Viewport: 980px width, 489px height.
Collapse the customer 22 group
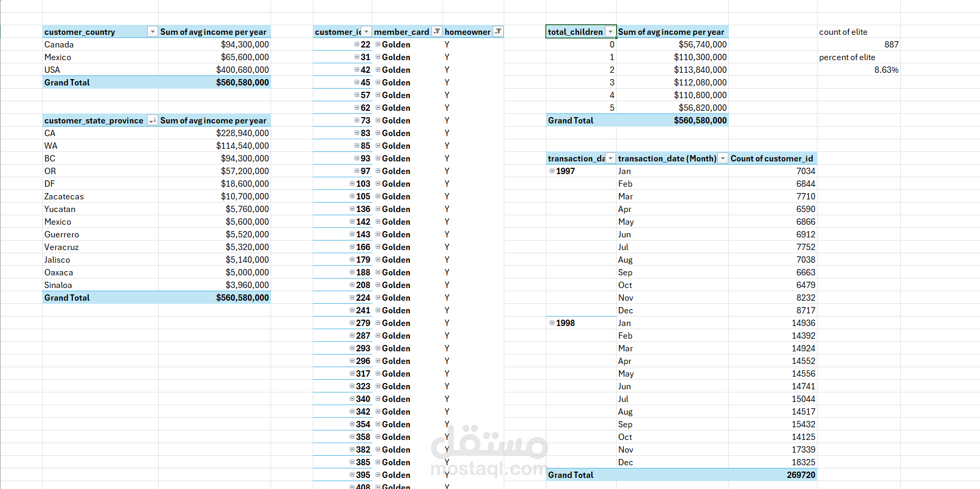point(357,44)
